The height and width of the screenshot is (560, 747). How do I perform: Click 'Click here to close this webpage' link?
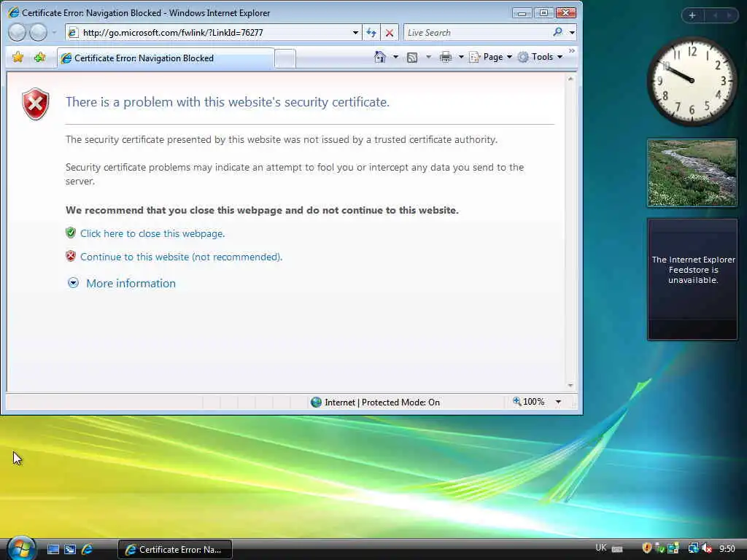pyautogui.click(x=152, y=233)
